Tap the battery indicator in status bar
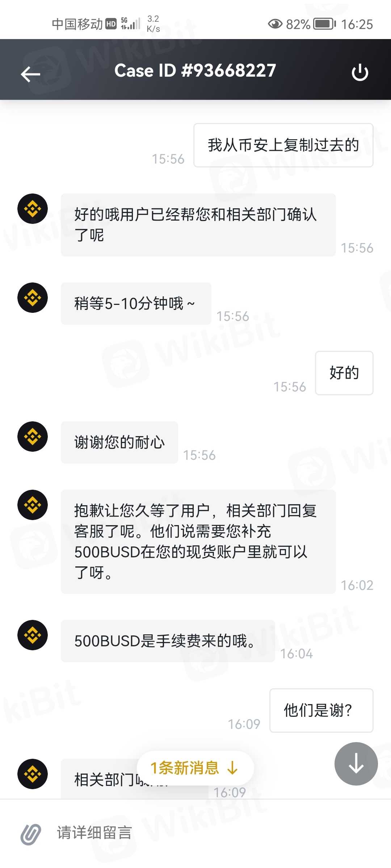 (x=324, y=24)
